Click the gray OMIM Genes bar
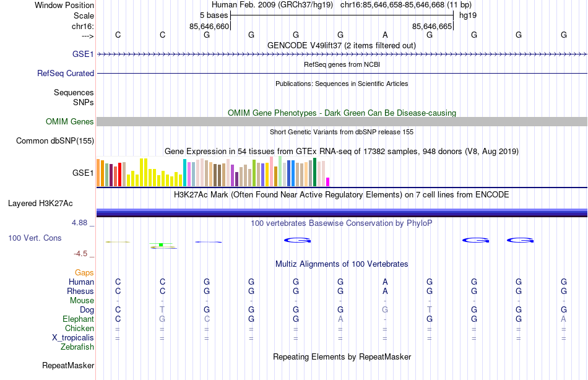The width and height of the screenshot is (588, 380). [342, 121]
